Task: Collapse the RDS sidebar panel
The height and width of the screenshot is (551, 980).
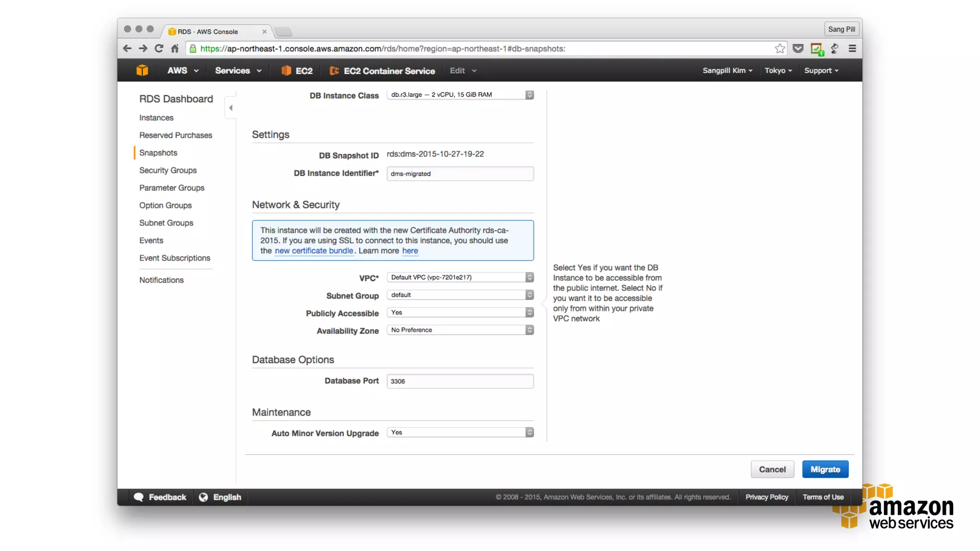Action: pos(231,108)
